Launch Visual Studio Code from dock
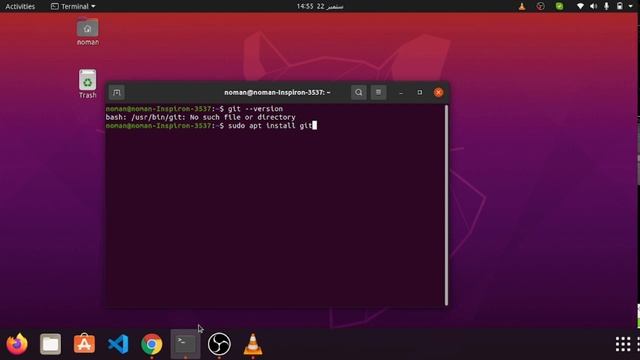Viewport: 640px width, 360px height. pos(118,344)
